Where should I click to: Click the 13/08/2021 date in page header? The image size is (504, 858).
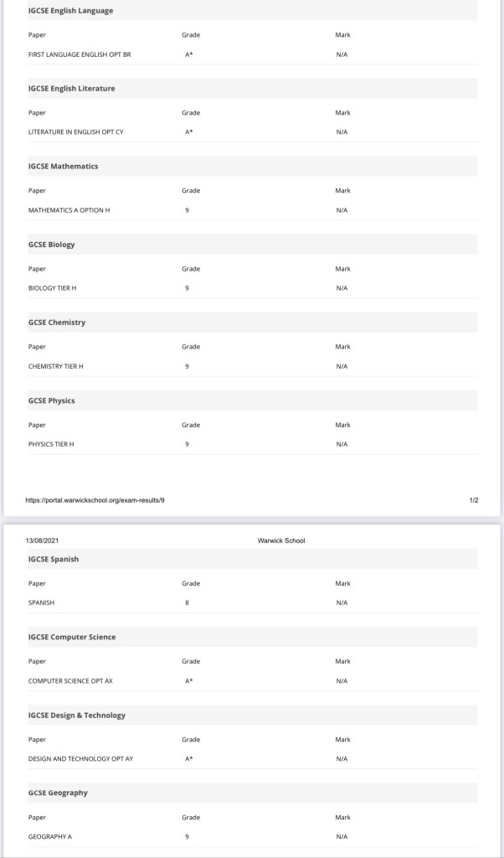coord(43,540)
